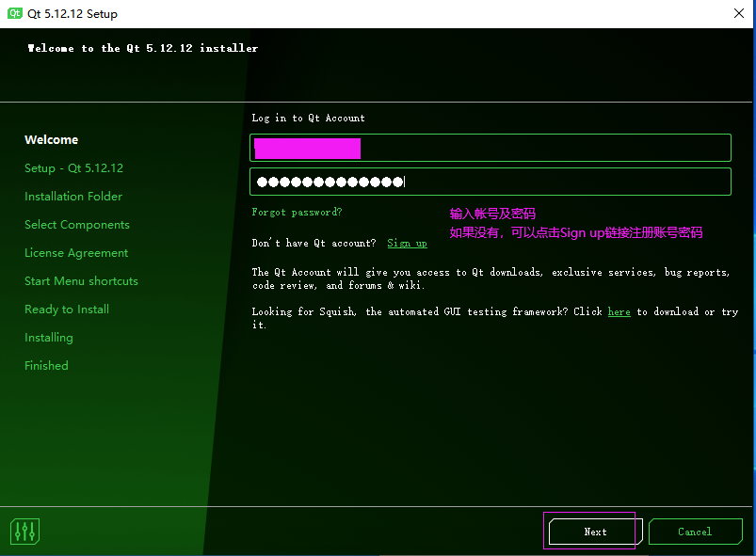Viewport: 756px width, 556px height.
Task: Open the Squish 'here' download link
Action: (x=619, y=311)
